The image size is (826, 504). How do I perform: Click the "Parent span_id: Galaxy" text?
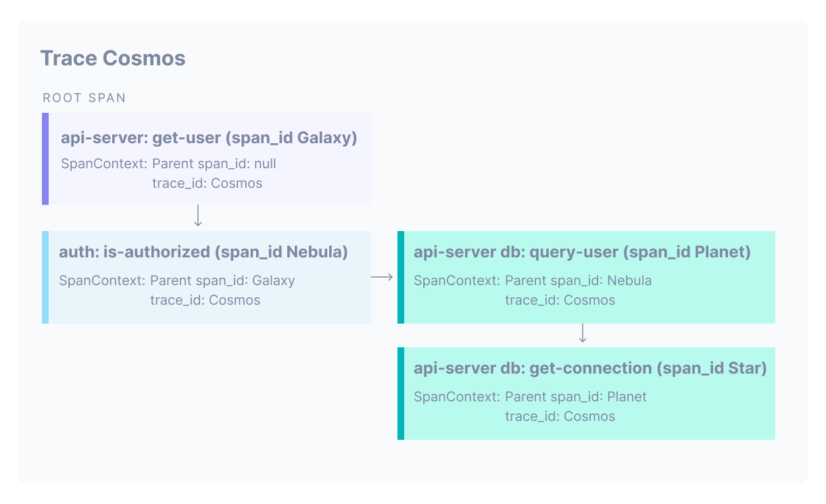(222, 280)
